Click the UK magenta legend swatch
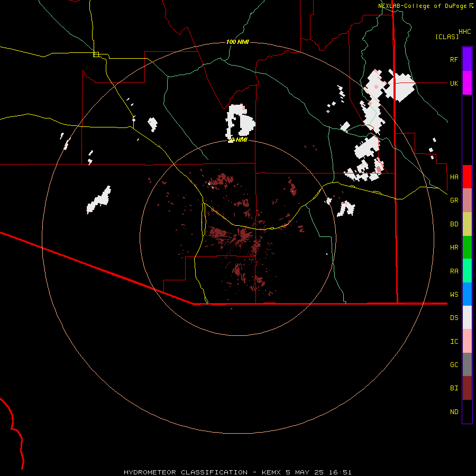This screenshot has width=476, height=476. [x=467, y=83]
